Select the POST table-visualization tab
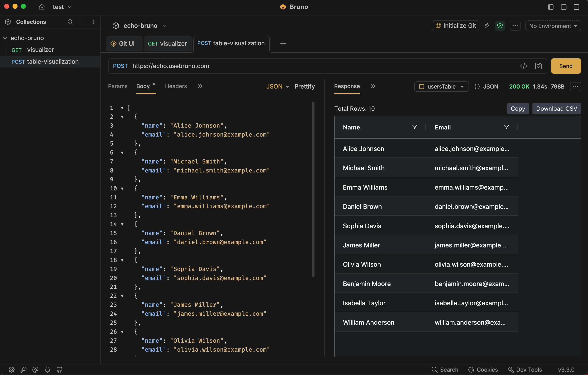Image resolution: width=588 pixels, height=375 pixels. pyautogui.click(x=231, y=43)
